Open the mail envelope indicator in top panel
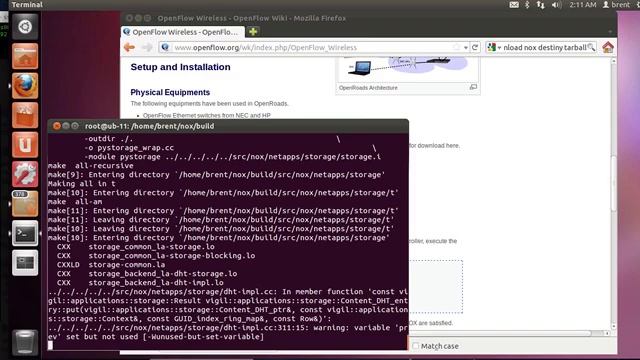Screen dimensions: 640x360 [x=514, y=5]
